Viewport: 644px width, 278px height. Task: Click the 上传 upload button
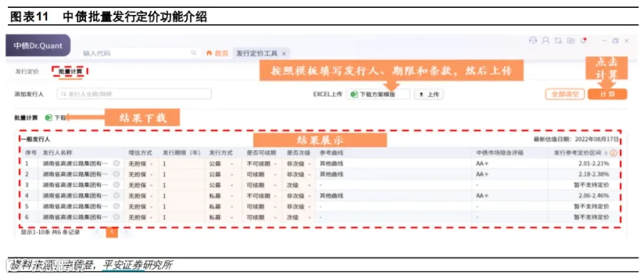(429, 94)
